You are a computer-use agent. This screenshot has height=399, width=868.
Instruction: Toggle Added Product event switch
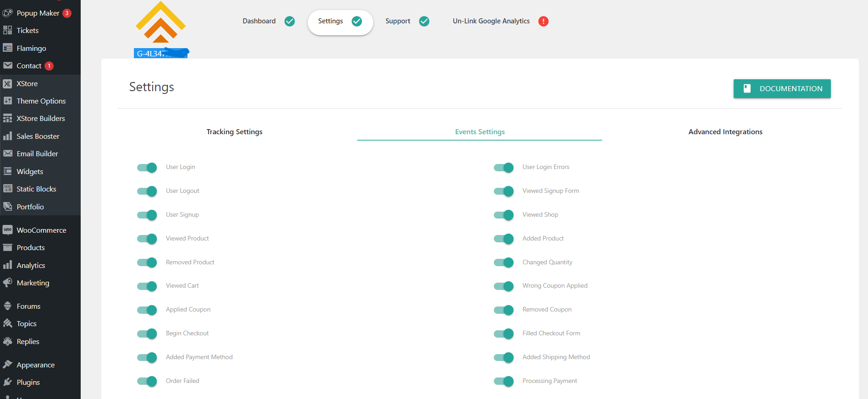click(x=503, y=239)
